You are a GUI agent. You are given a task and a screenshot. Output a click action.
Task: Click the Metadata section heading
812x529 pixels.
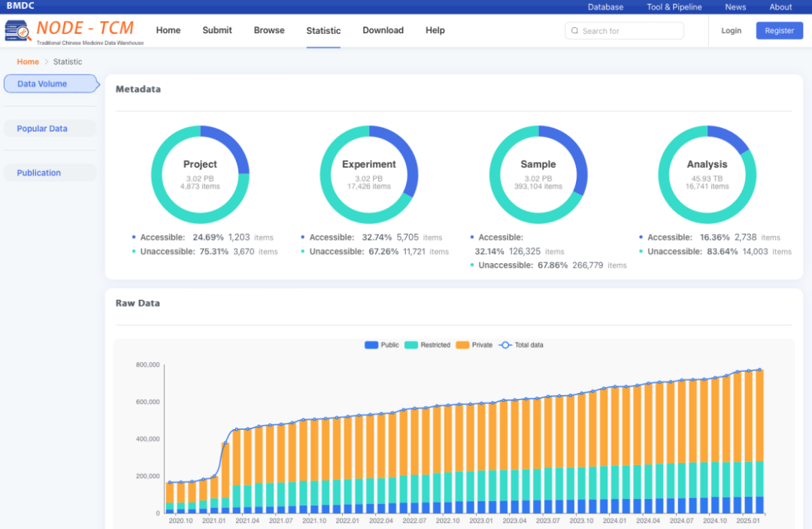(138, 89)
